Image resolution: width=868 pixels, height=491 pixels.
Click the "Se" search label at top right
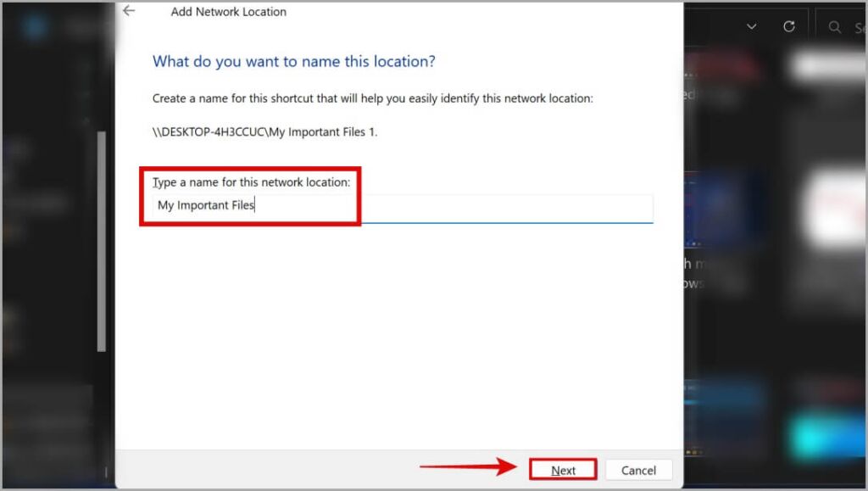tap(858, 26)
